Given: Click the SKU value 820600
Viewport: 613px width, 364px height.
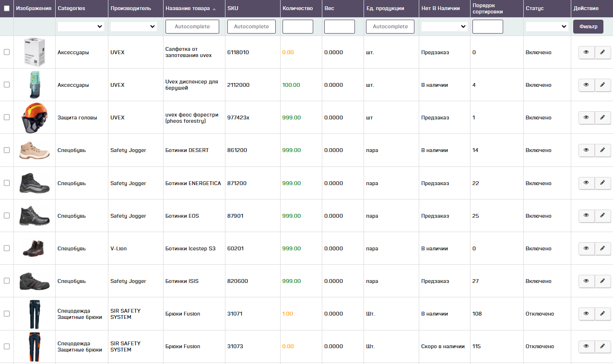Looking at the screenshot, I should tap(237, 281).
